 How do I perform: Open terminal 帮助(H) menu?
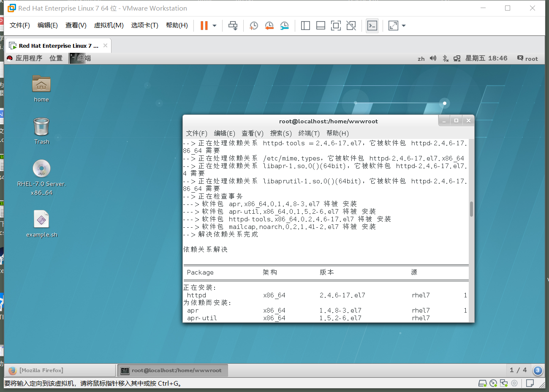click(337, 133)
